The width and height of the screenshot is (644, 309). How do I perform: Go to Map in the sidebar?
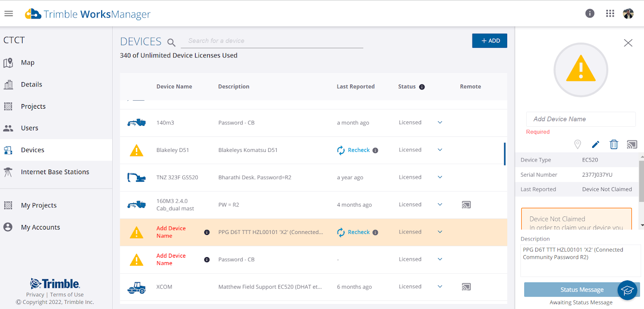56,62
